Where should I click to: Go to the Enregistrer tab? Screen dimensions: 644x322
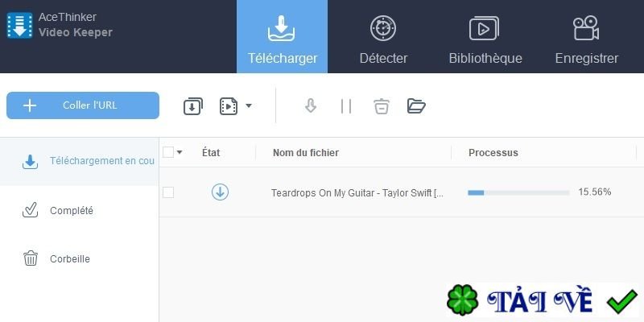587,36
